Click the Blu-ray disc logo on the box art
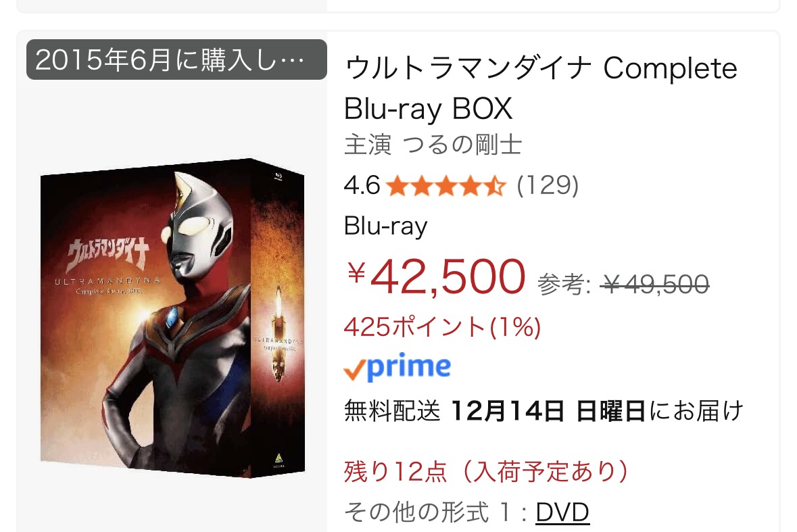Image resolution: width=797 pixels, height=532 pixels. coord(278,177)
